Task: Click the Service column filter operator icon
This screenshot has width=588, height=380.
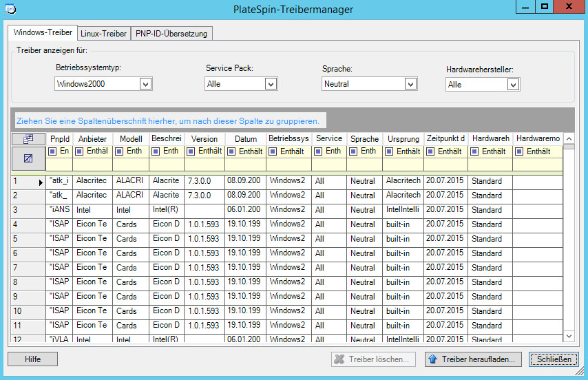Action: 318,151
